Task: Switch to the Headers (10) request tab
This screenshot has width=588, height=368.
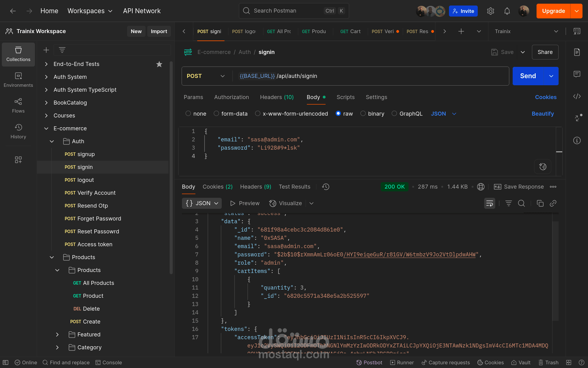Action: point(277,97)
